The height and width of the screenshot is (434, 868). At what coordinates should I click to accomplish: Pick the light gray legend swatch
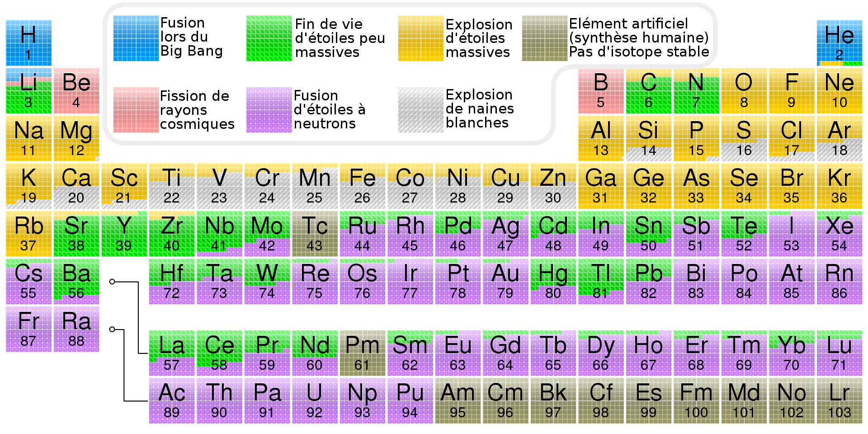pyautogui.click(x=420, y=110)
